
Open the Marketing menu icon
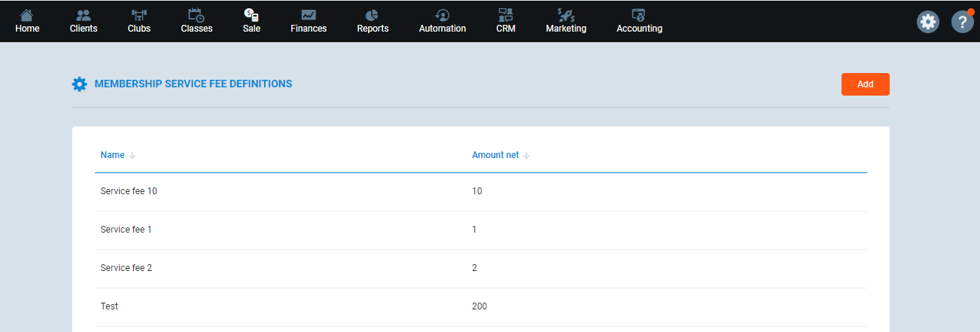(x=566, y=15)
